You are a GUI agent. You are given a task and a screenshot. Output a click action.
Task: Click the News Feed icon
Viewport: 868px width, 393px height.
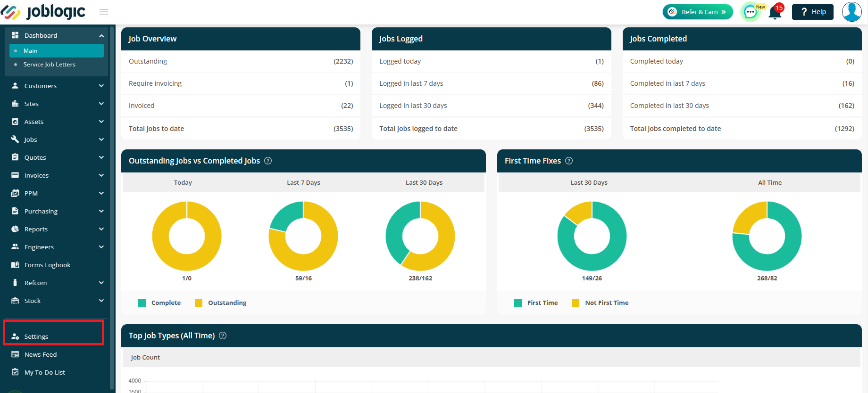click(15, 354)
